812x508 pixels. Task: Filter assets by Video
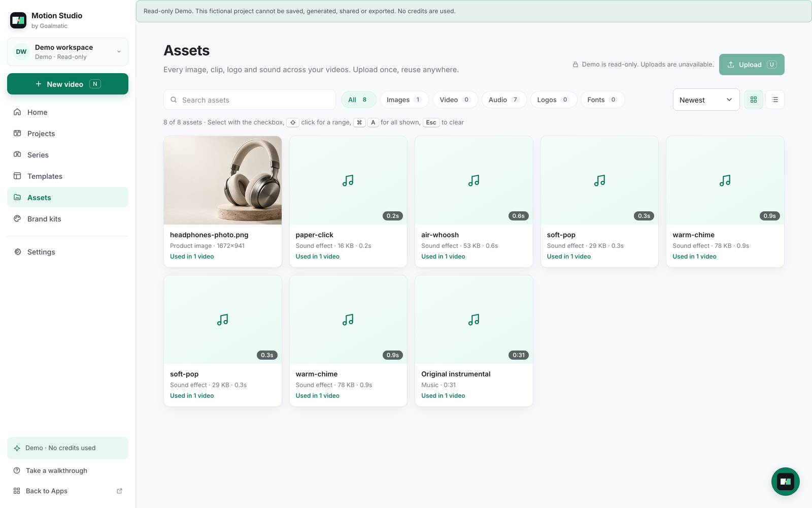(455, 100)
